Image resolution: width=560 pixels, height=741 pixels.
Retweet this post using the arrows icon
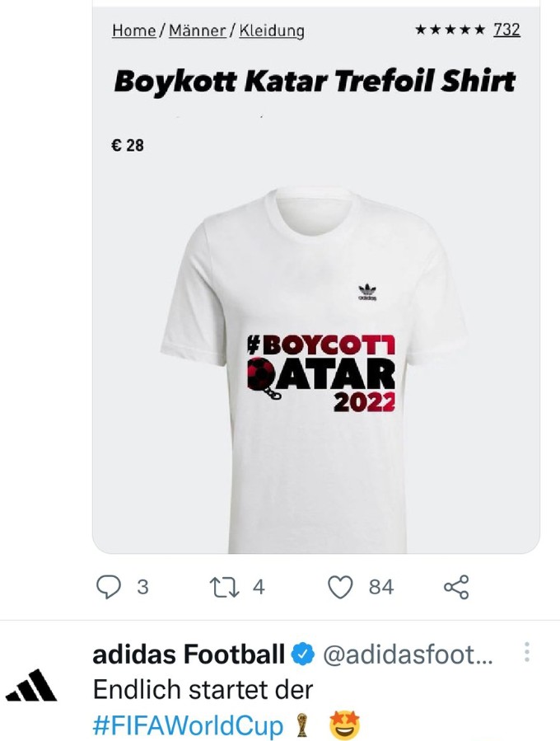[x=223, y=586]
